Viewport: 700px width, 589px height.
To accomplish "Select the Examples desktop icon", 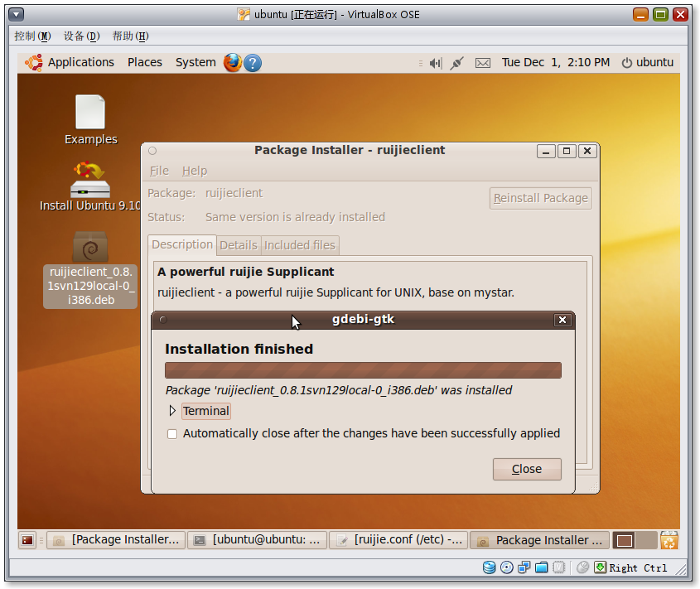I will tap(90, 119).
